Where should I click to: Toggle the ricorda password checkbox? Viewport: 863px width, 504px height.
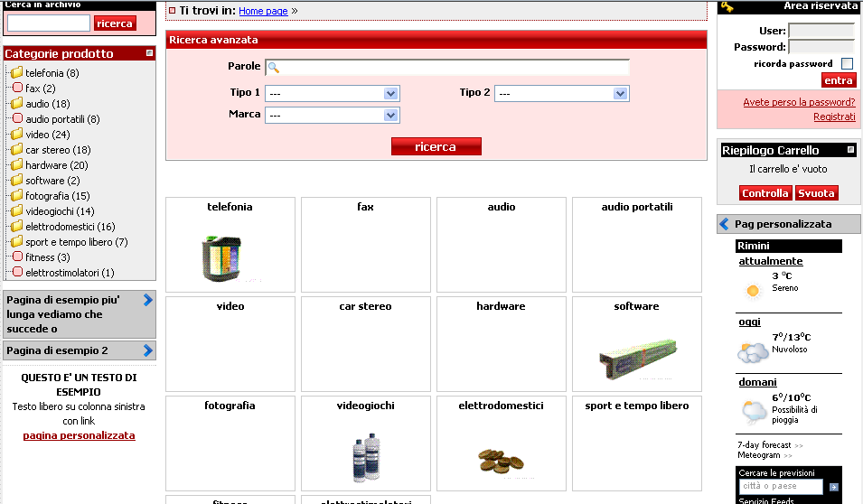tap(847, 64)
